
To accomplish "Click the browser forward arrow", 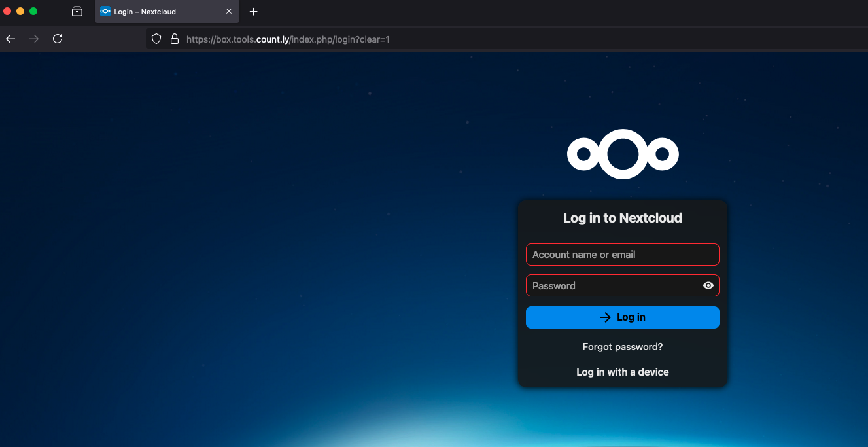I will (34, 39).
